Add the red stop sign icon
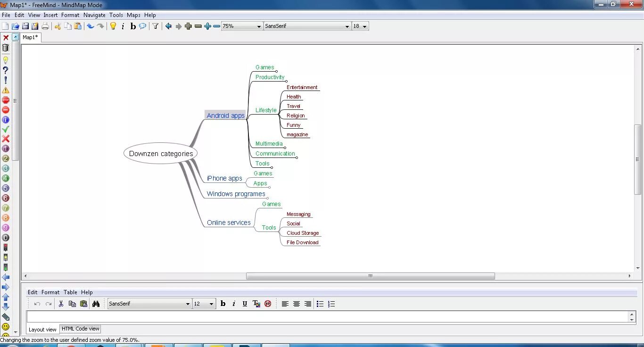Viewport: 644px width, 347px height. [6, 100]
